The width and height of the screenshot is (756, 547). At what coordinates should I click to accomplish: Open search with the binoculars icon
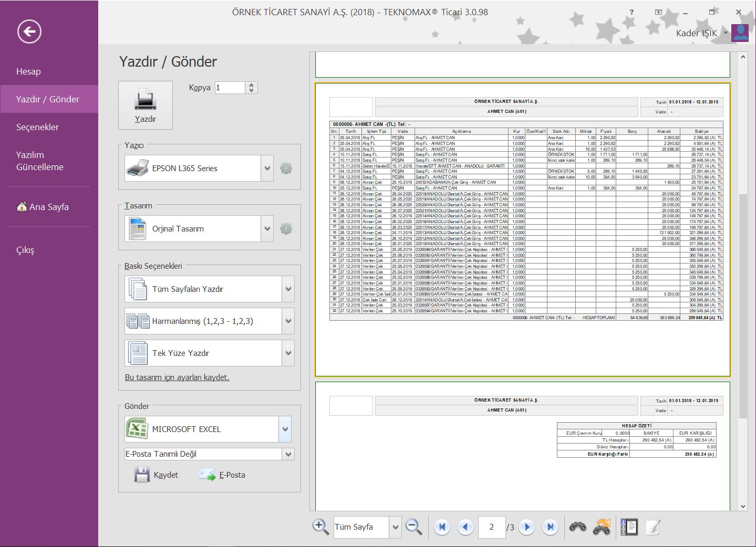coord(578,527)
